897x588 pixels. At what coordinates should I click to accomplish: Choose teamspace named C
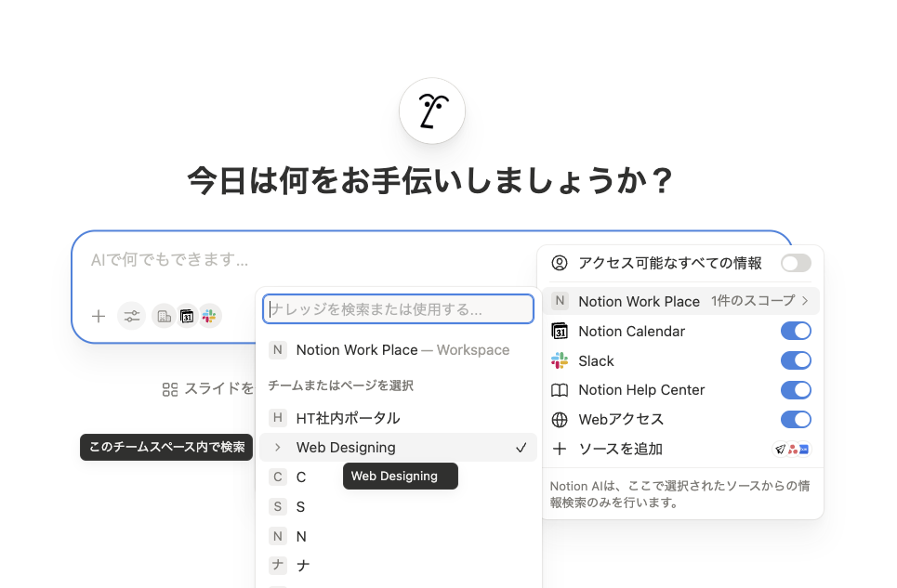[398, 477]
